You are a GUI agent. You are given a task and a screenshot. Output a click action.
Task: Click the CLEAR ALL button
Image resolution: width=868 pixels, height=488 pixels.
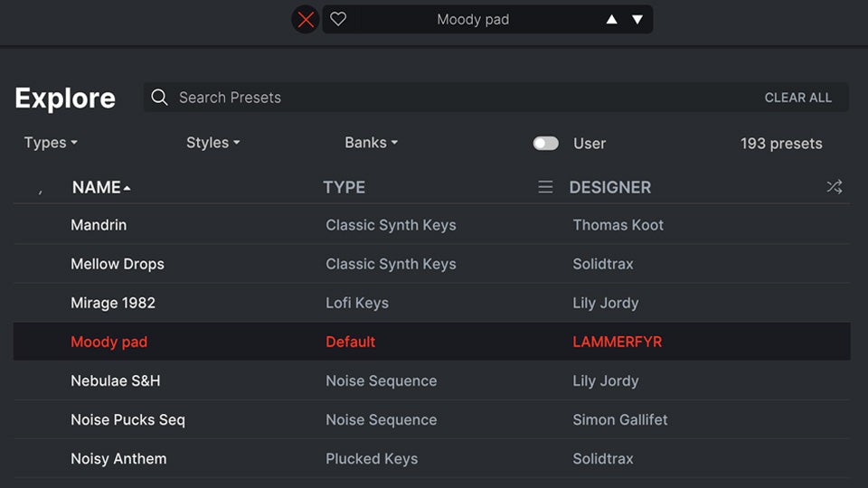coord(797,98)
